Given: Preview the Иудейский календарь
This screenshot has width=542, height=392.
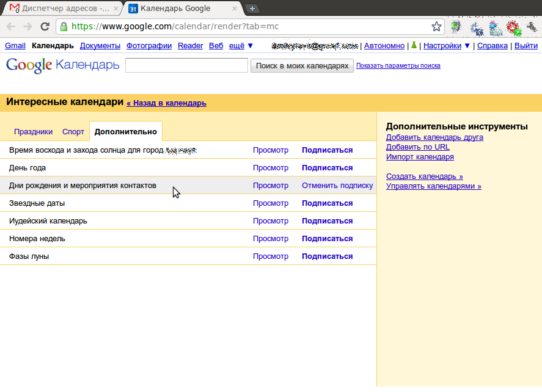Looking at the screenshot, I should coord(271,221).
